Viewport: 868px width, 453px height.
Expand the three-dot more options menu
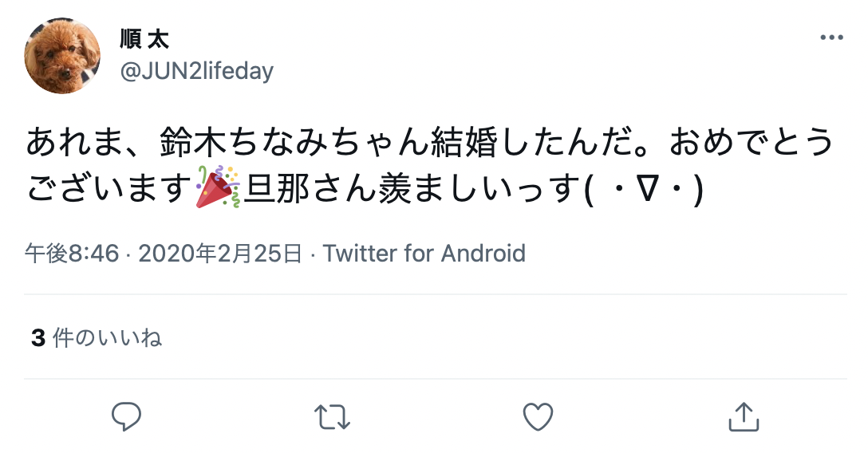[x=831, y=37]
